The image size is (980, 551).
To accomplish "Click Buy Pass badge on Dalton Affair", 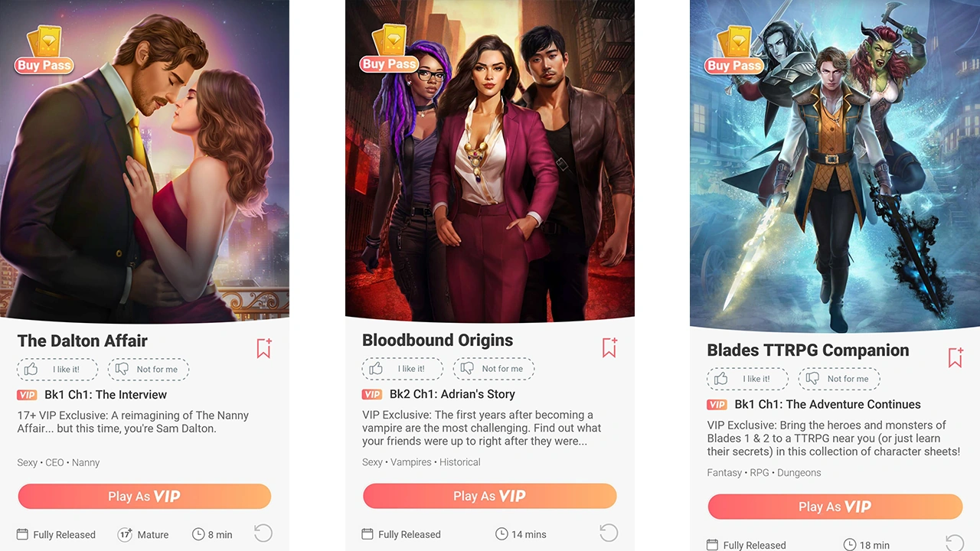I will coord(44,51).
